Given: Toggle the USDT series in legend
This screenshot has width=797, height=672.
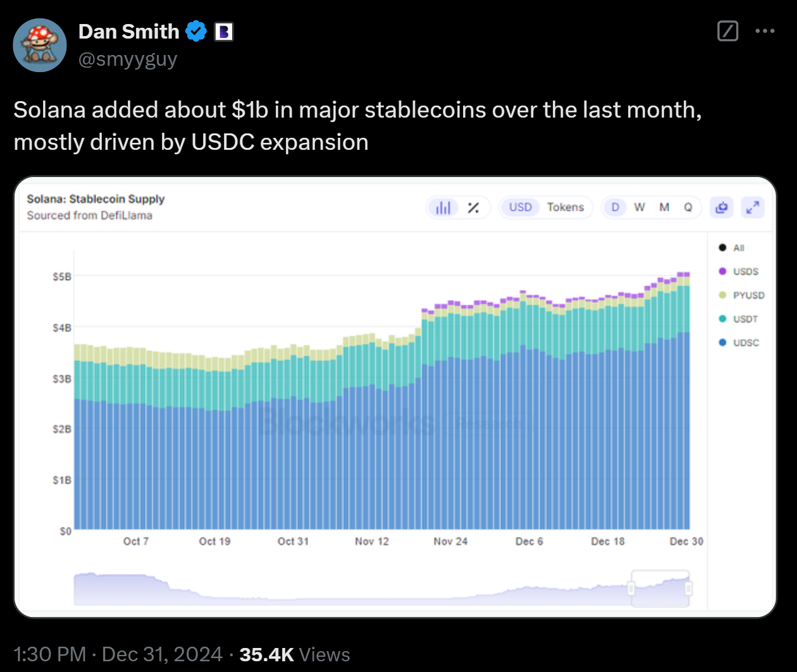Looking at the screenshot, I should 739,319.
